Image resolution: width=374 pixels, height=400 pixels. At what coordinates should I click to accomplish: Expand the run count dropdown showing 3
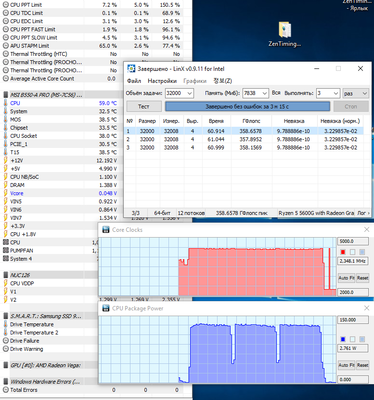[328, 93]
